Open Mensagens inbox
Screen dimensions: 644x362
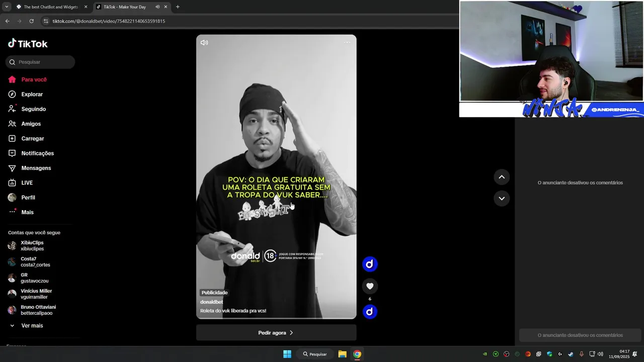pyautogui.click(x=30, y=168)
